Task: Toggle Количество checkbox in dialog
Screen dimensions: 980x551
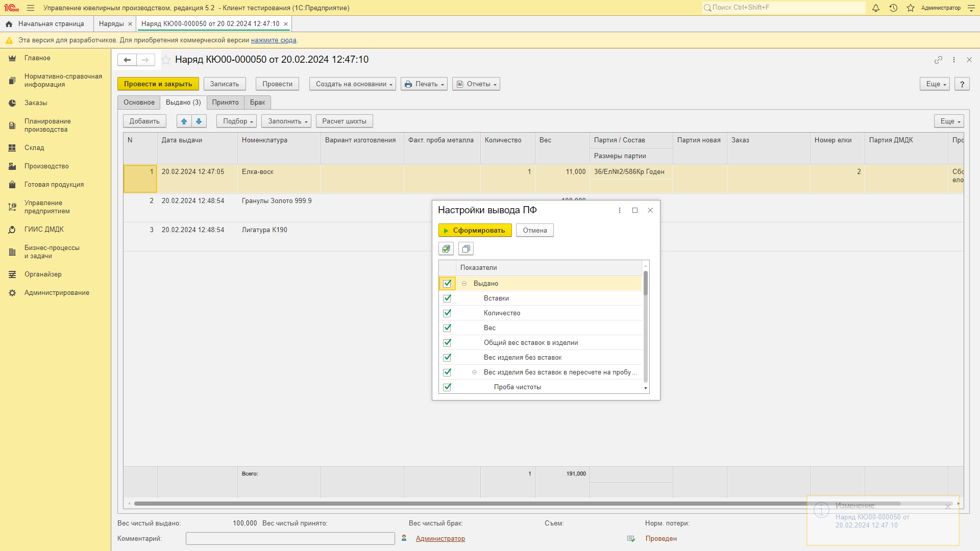Action: tap(447, 313)
